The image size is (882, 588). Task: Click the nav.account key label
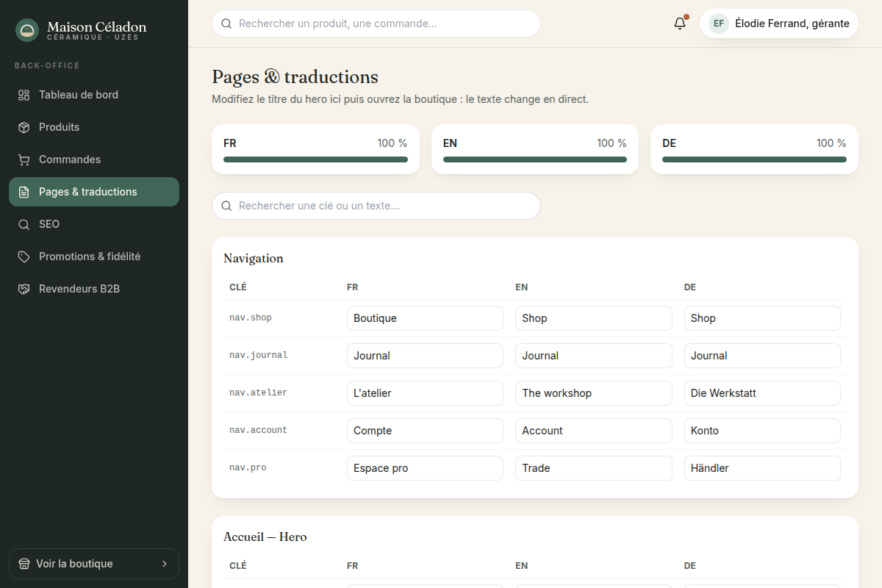pos(259,430)
